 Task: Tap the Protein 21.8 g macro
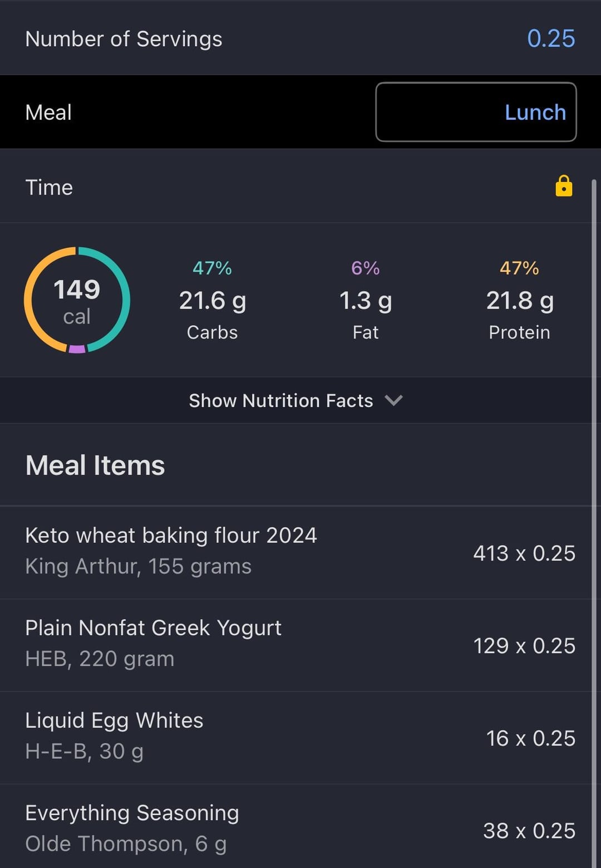[519, 300]
